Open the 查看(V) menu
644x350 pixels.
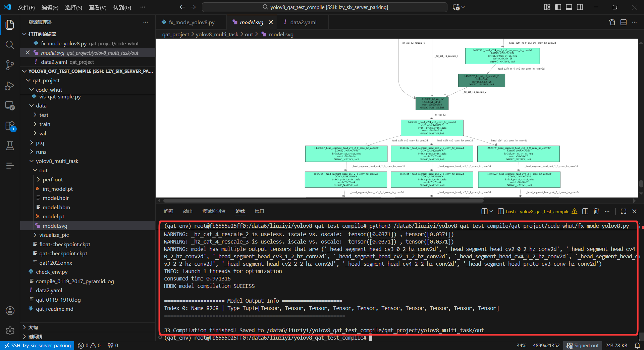[97, 7]
